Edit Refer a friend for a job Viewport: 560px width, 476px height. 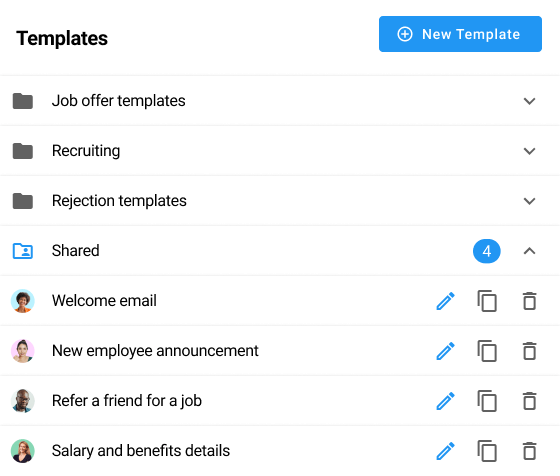click(x=445, y=401)
